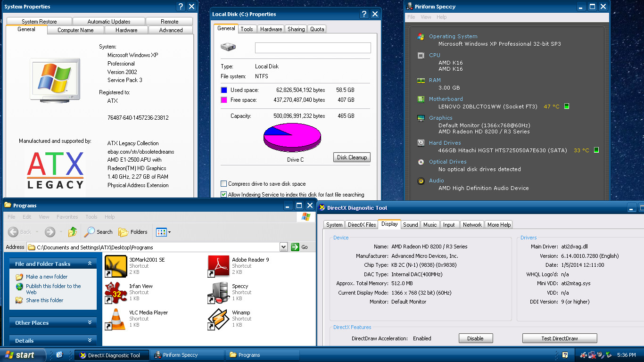Click the Publish this folder globe icon
The image size is (644, 362).
click(19, 286)
